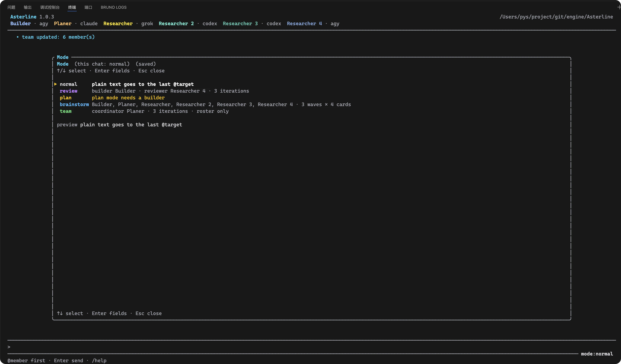Viewport: 621px width, 364px height.
Task: Open the 调试控制台 tab
Action: coord(50,7)
